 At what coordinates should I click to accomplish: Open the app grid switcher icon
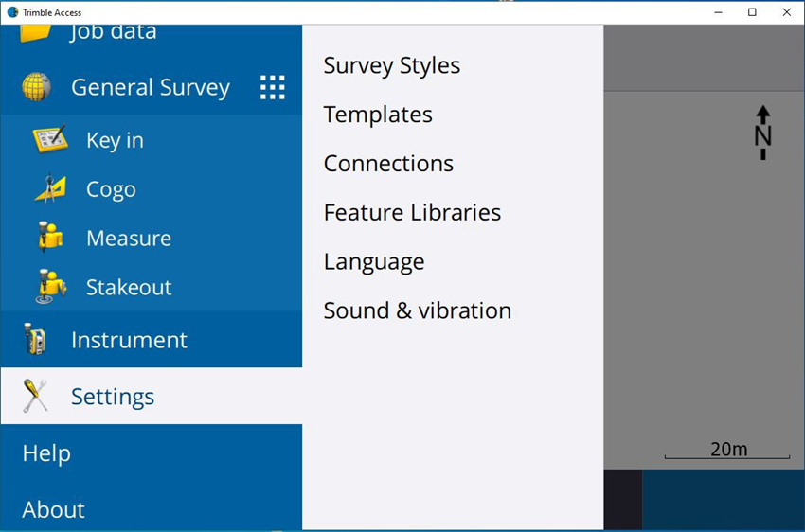(x=272, y=87)
